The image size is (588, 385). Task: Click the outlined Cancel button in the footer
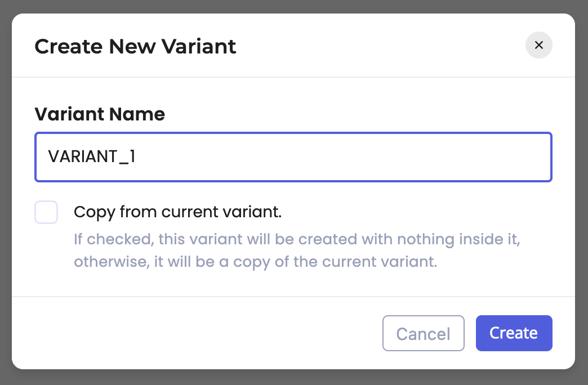click(424, 333)
